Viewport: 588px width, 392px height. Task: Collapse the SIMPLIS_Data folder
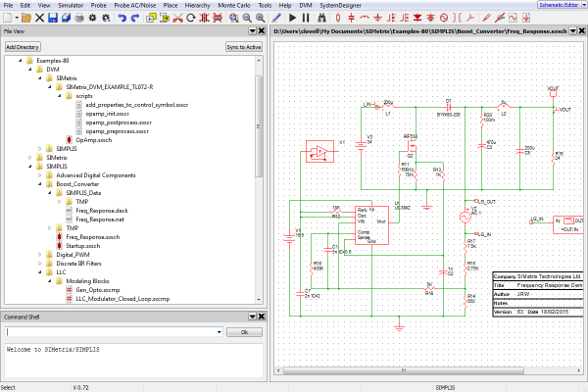pyautogui.click(x=50, y=193)
